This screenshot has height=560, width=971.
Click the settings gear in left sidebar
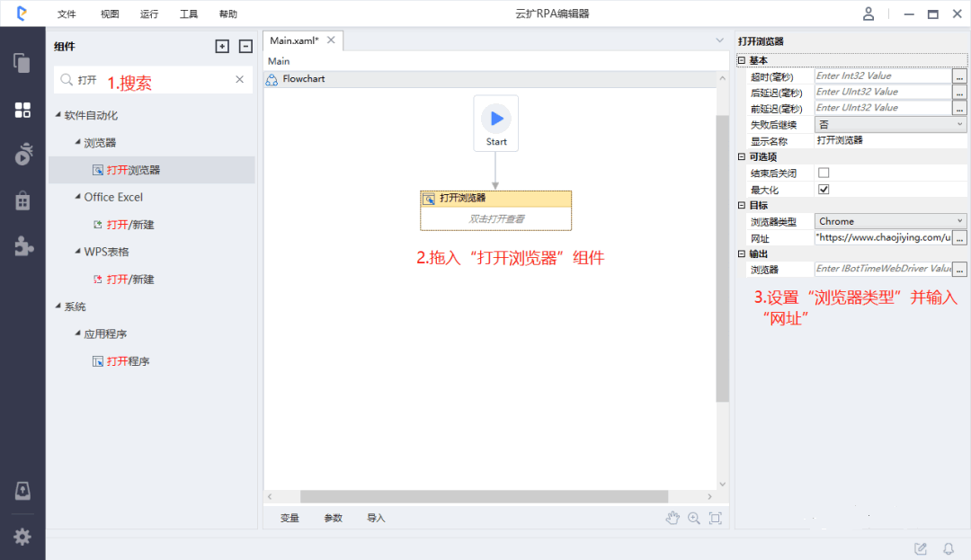tap(22, 537)
